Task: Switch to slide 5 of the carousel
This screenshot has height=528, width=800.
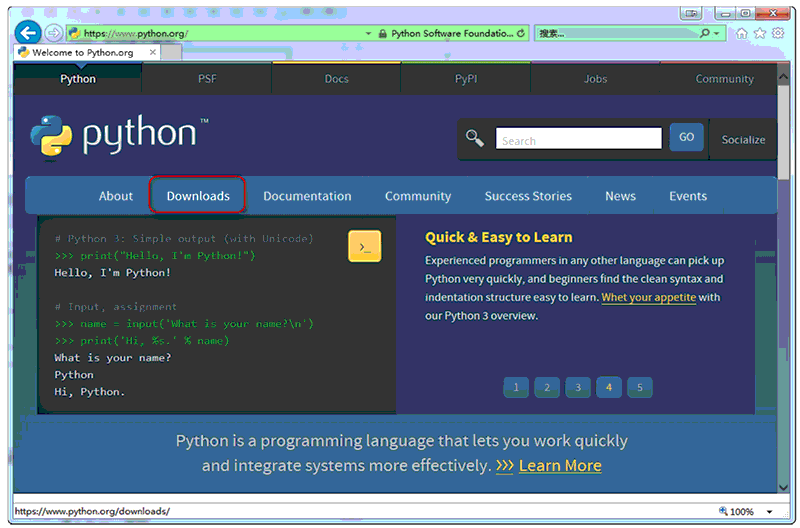Action: tap(640, 387)
